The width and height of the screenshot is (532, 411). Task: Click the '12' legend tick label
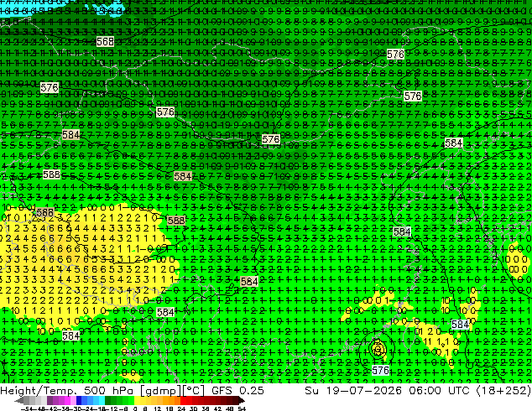click(158, 408)
